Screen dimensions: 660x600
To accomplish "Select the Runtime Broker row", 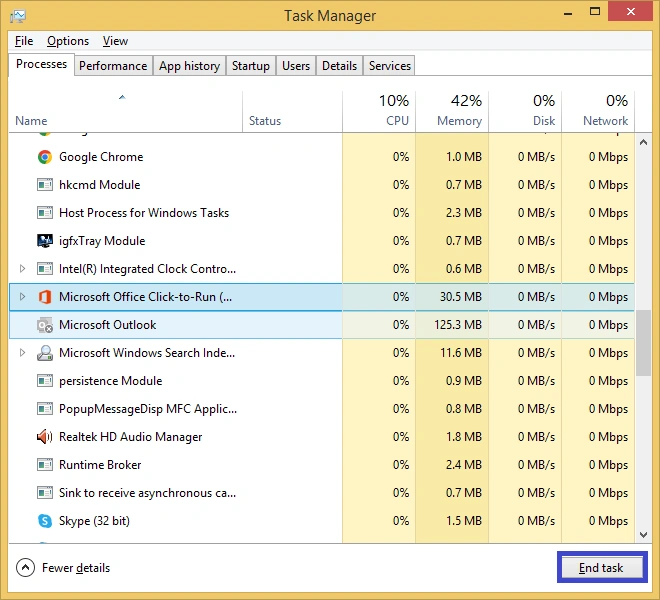I will tap(322, 465).
